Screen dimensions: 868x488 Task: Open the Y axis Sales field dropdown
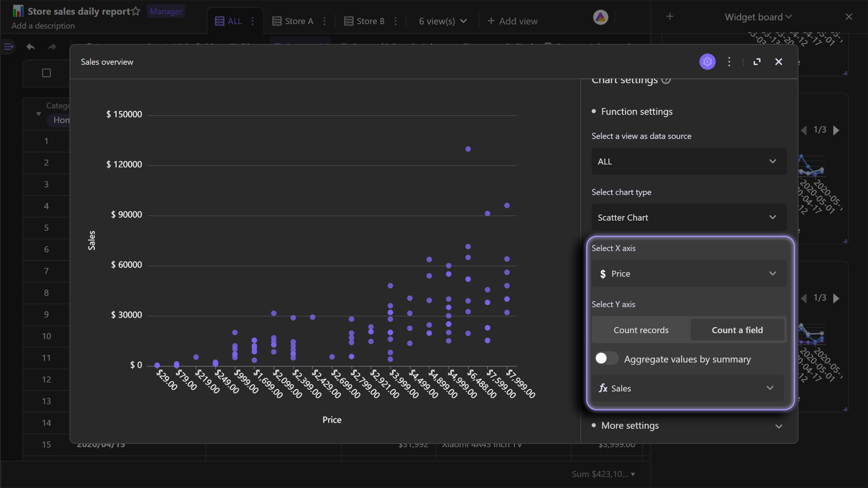point(688,388)
